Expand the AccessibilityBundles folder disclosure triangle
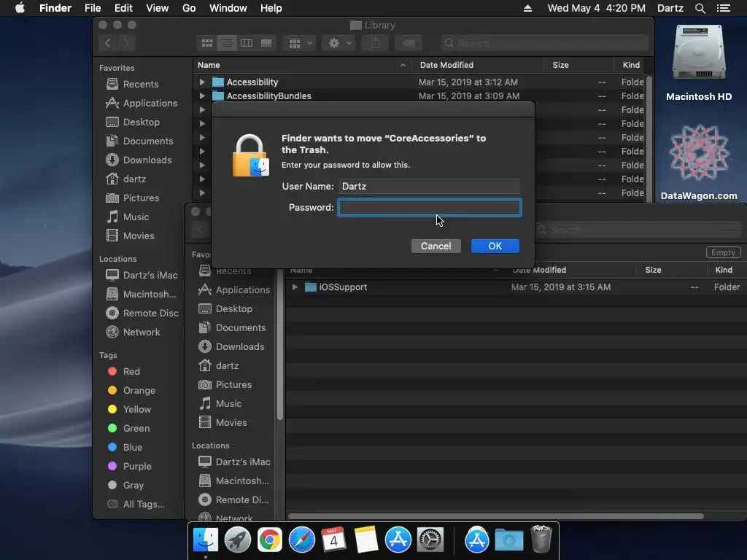Screen dimensions: 747x560 (202, 96)
